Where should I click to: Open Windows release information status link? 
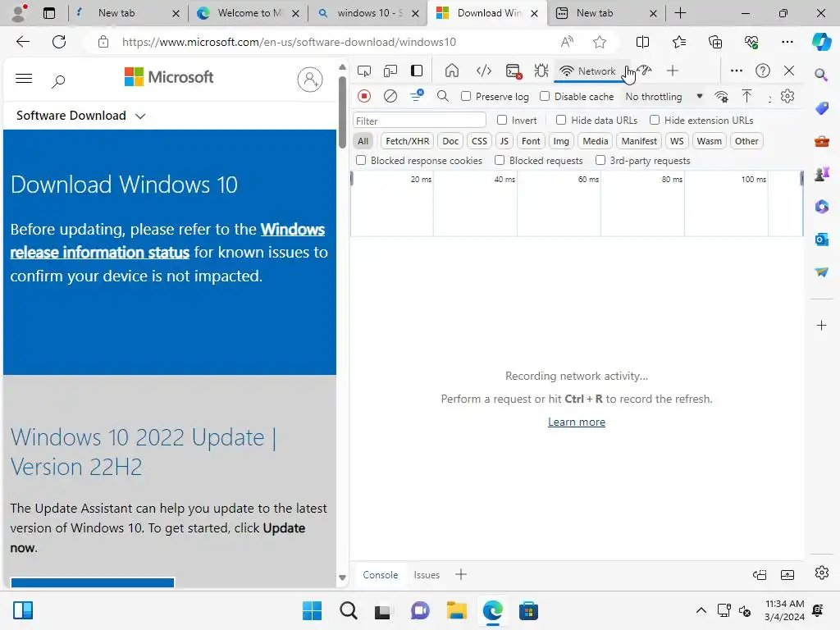167,240
